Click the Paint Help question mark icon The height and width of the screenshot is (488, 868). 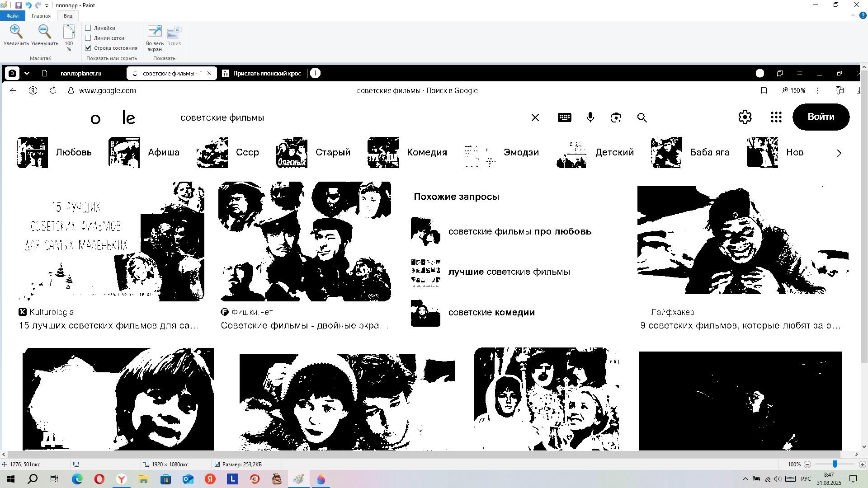(863, 15)
